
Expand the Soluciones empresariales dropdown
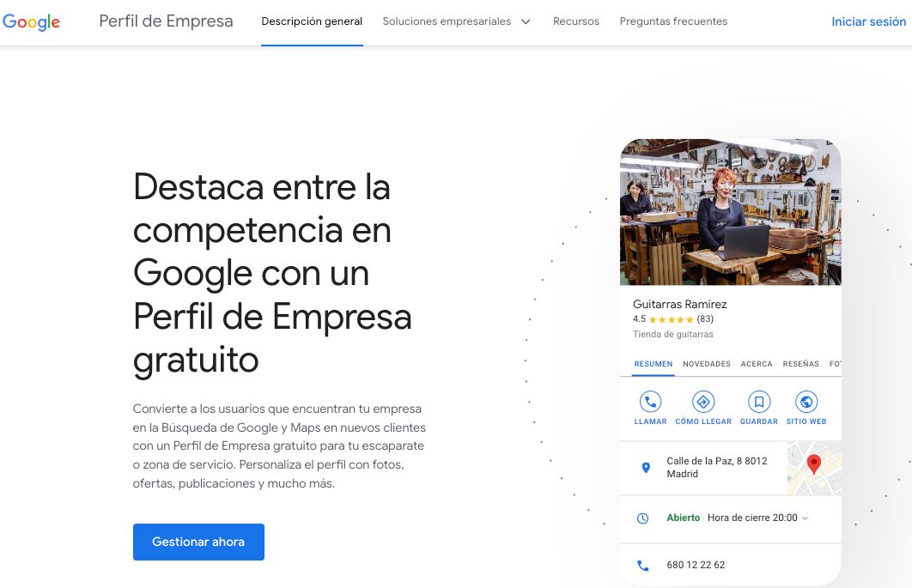(456, 21)
